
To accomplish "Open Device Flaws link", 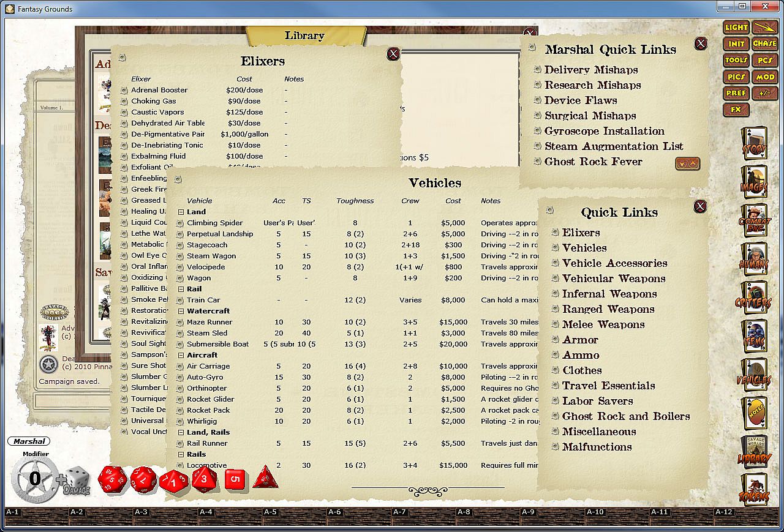I will 581,100.
